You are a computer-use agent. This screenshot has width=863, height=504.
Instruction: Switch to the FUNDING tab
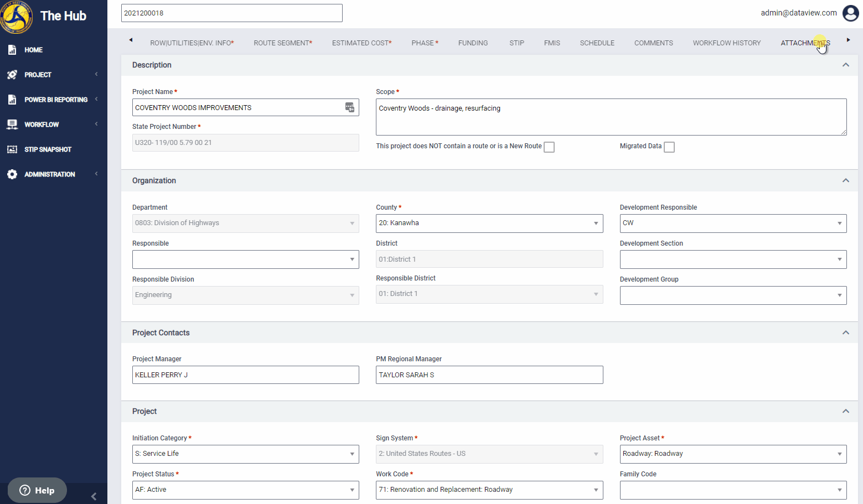pos(473,43)
